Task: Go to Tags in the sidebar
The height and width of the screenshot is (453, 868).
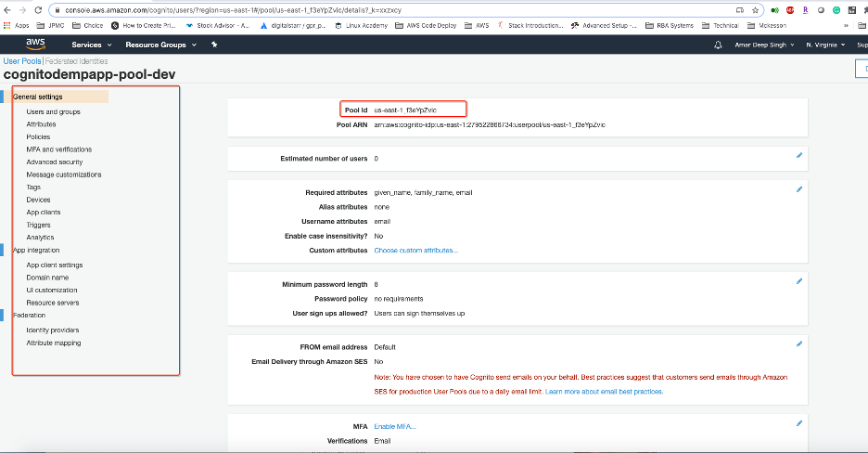Action: tap(33, 188)
